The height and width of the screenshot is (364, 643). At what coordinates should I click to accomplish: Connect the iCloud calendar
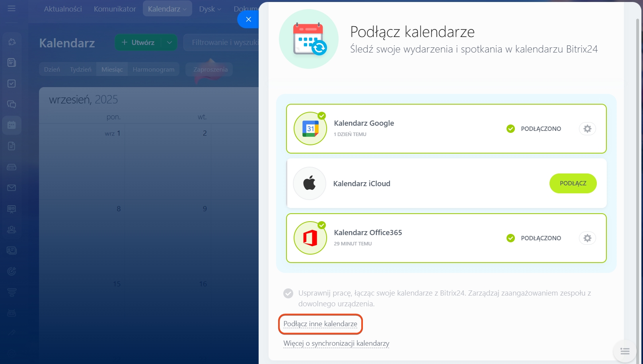(573, 183)
